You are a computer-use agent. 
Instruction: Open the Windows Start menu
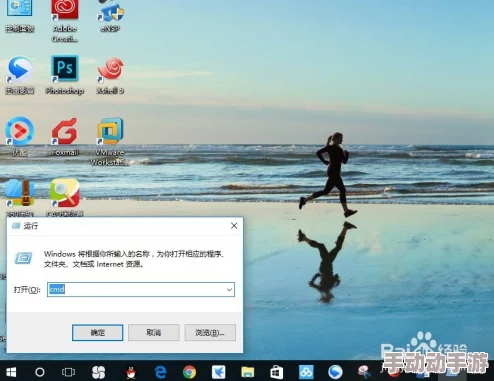tap(11, 372)
